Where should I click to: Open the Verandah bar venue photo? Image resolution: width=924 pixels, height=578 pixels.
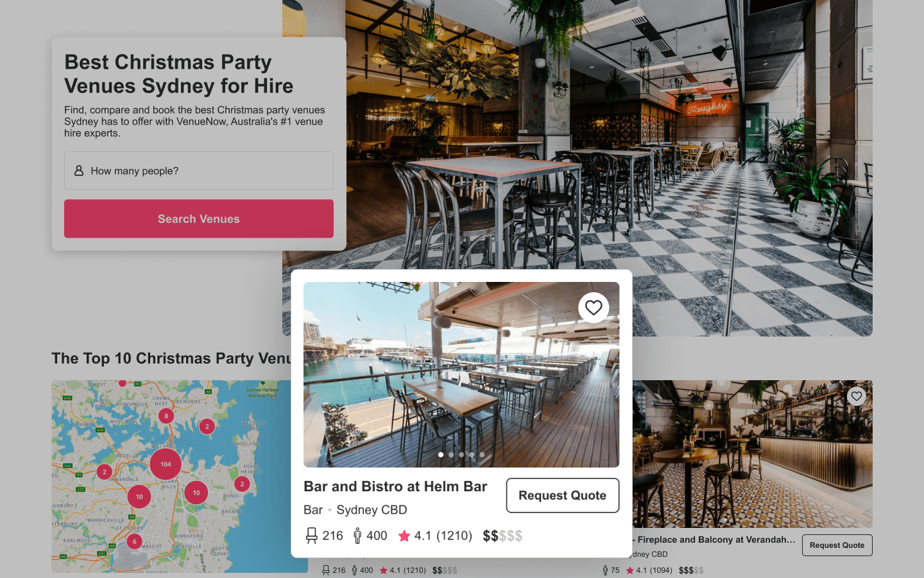[752, 454]
